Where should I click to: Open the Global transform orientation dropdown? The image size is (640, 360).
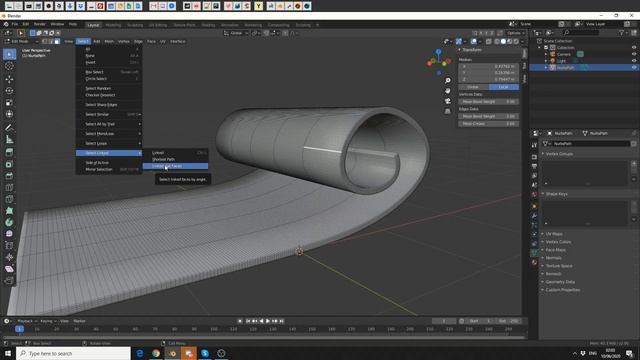click(236, 33)
